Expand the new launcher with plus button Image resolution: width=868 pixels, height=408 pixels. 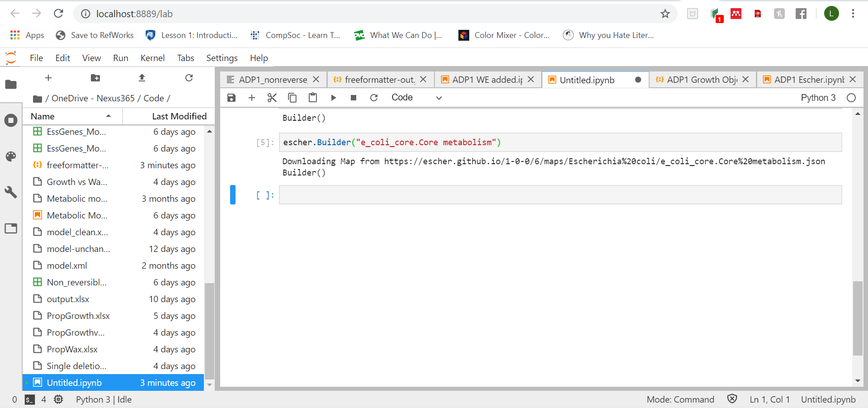(48, 78)
